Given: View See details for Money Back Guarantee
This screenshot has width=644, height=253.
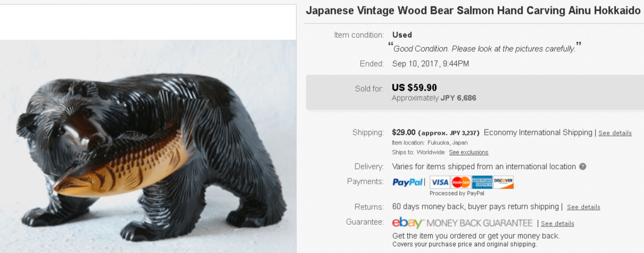Looking at the screenshot, I should [x=557, y=224].
